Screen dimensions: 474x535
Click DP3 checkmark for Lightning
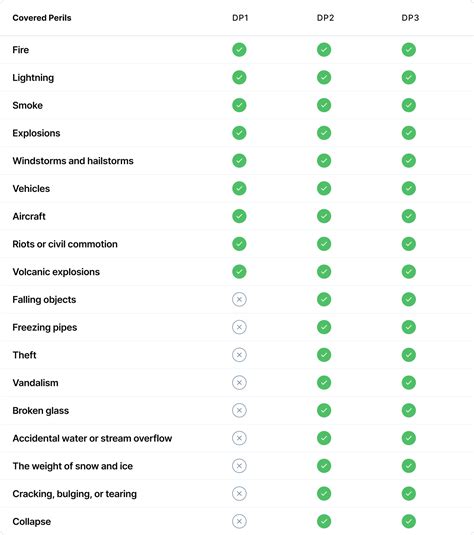(x=408, y=77)
